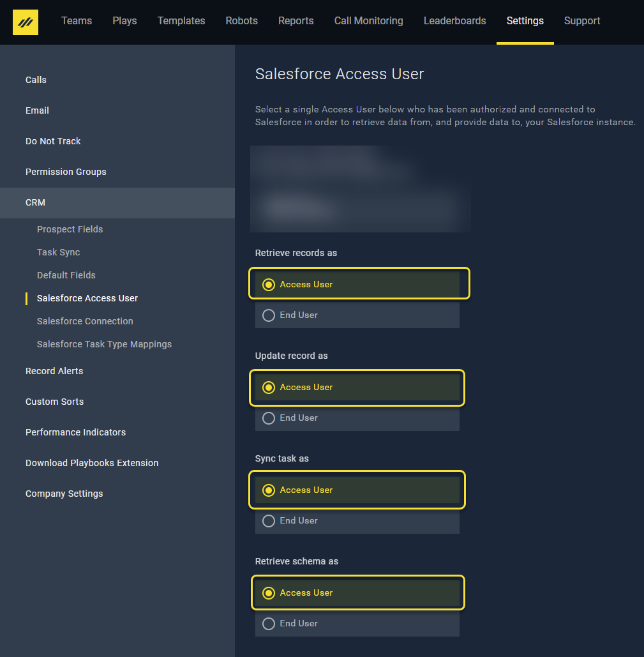Click Download Playbooks Extension

tap(92, 463)
